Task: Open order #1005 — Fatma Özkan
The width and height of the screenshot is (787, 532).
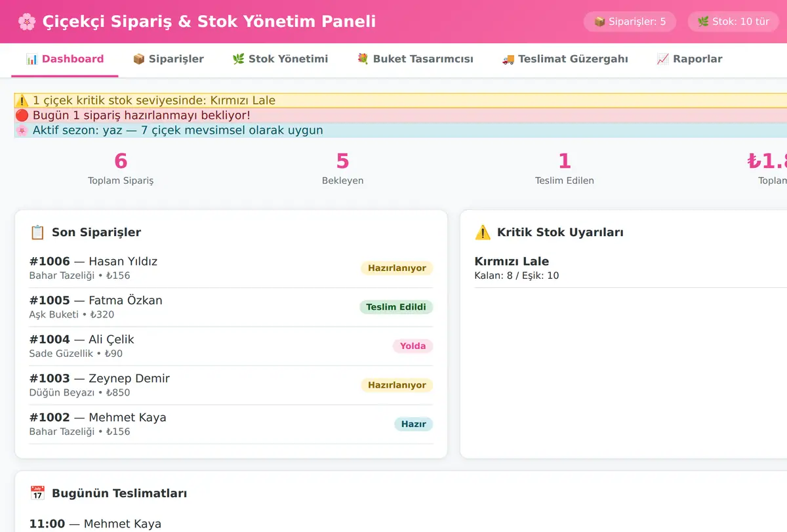Action: (231, 307)
